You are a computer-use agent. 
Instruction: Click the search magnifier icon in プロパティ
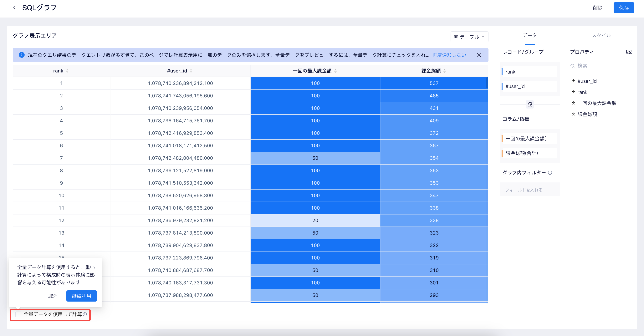click(573, 66)
